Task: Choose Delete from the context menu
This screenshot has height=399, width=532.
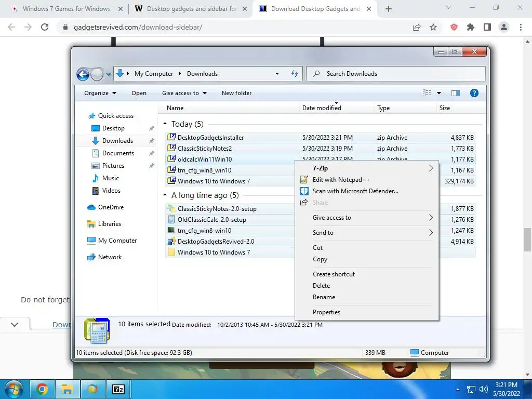Action: [367, 286]
